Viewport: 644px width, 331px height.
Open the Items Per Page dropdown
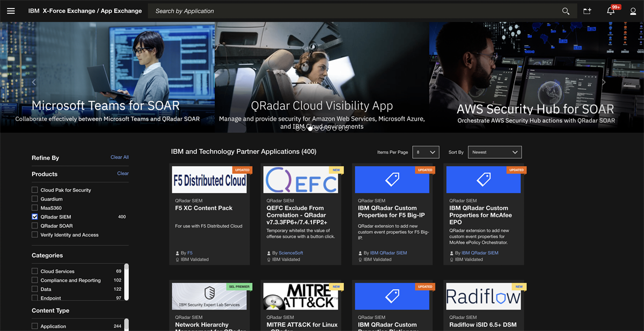pyautogui.click(x=426, y=152)
